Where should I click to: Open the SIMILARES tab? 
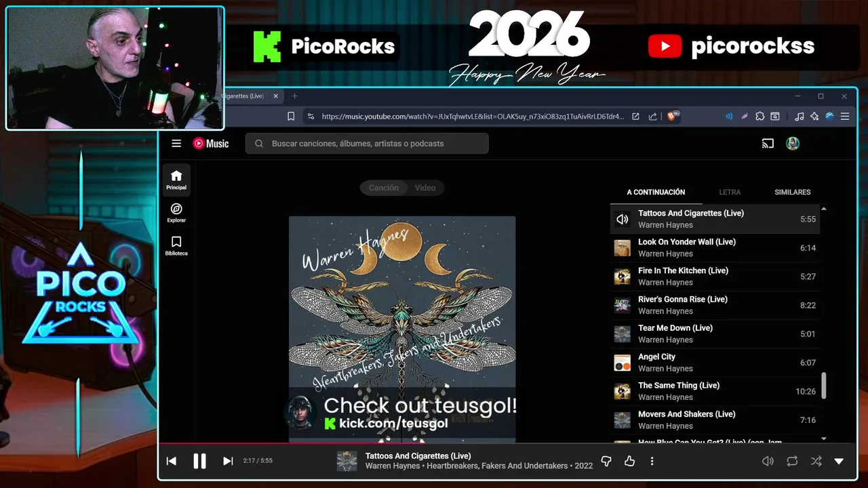pos(793,192)
